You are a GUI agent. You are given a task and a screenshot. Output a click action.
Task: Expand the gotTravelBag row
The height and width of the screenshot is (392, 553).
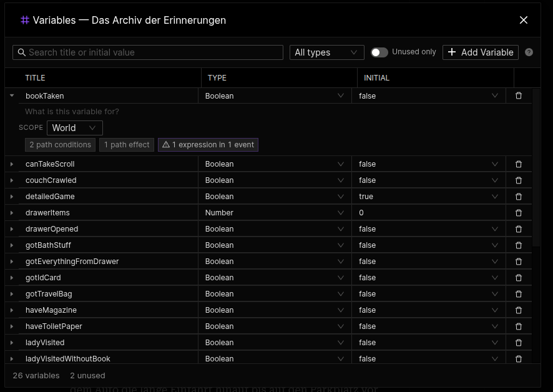coord(12,294)
